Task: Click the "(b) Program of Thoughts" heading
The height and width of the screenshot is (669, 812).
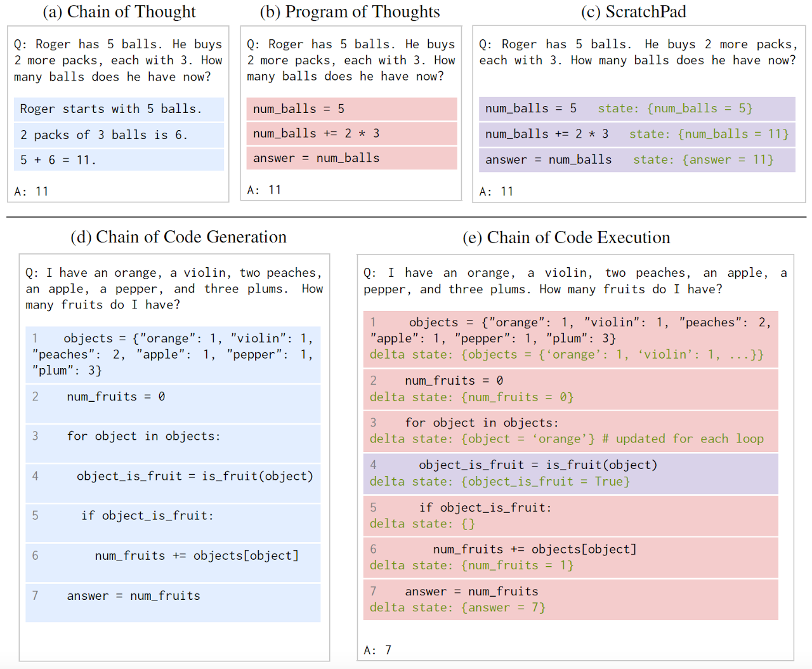Action: pyautogui.click(x=350, y=12)
